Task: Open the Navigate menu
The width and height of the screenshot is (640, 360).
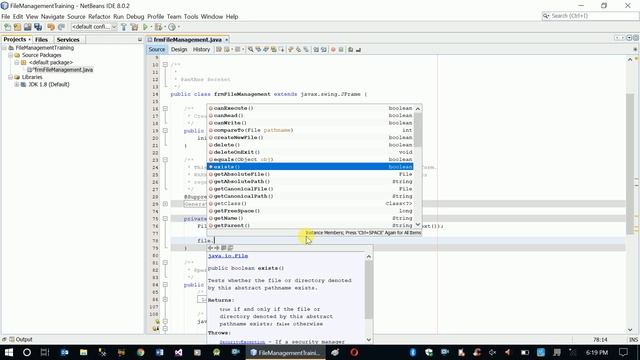Action: 53,17
